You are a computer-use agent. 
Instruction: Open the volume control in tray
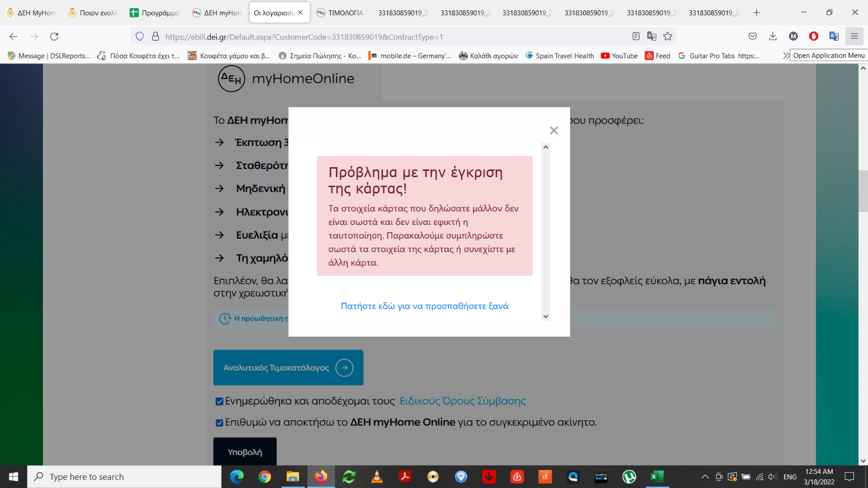[773, 477]
